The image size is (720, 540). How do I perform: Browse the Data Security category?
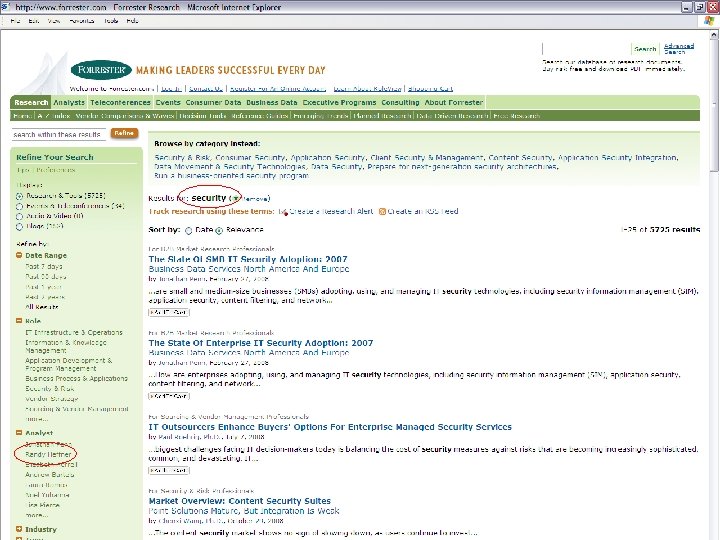click(337, 167)
